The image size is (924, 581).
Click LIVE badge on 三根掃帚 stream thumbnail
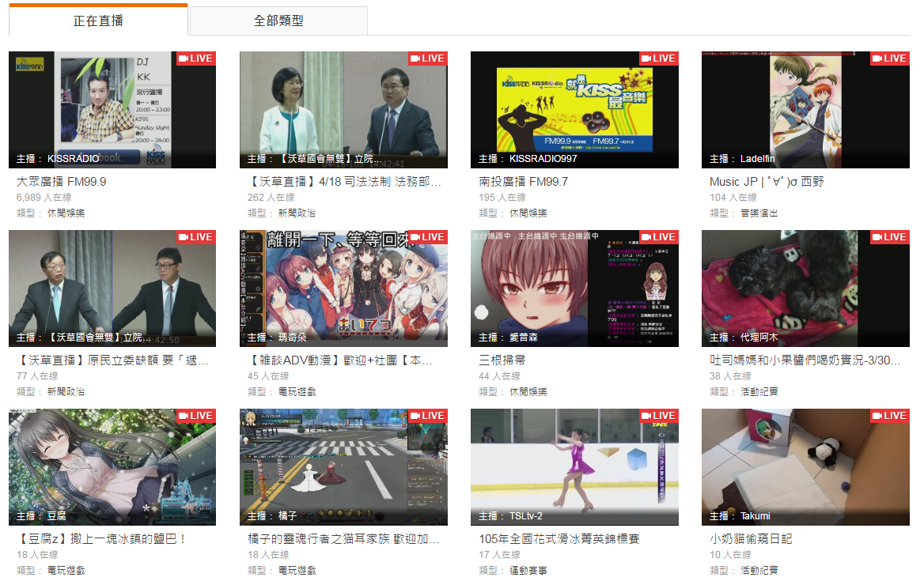point(657,237)
